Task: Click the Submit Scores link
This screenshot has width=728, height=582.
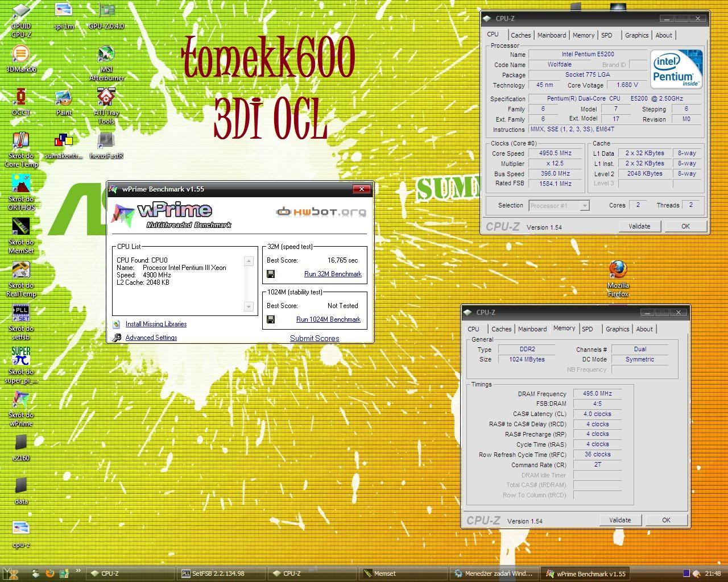Action: tap(315, 338)
